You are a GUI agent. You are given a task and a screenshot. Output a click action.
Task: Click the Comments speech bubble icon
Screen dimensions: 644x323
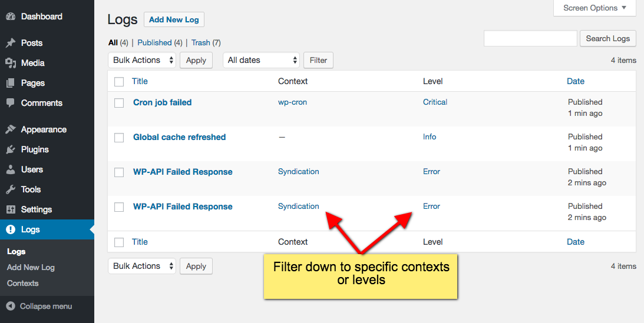click(x=11, y=103)
